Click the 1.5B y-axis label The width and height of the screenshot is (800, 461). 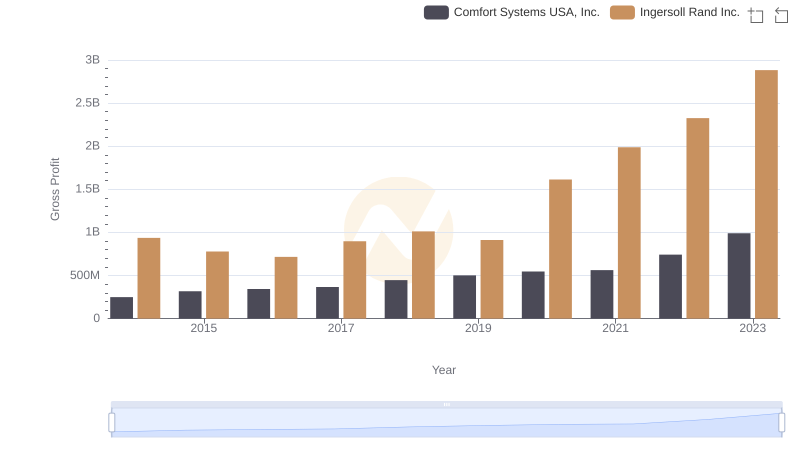(x=88, y=189)
